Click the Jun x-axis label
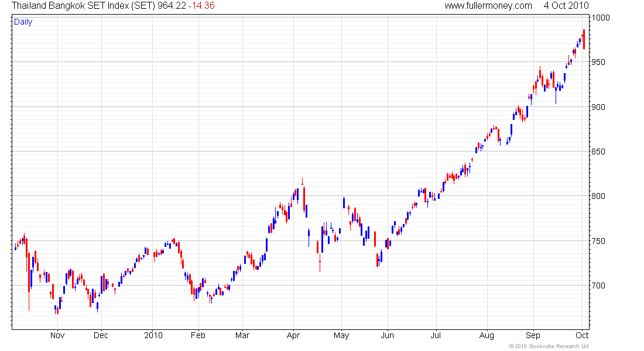The width and height of the screenshot is (644, 351). tap(388, 335)
